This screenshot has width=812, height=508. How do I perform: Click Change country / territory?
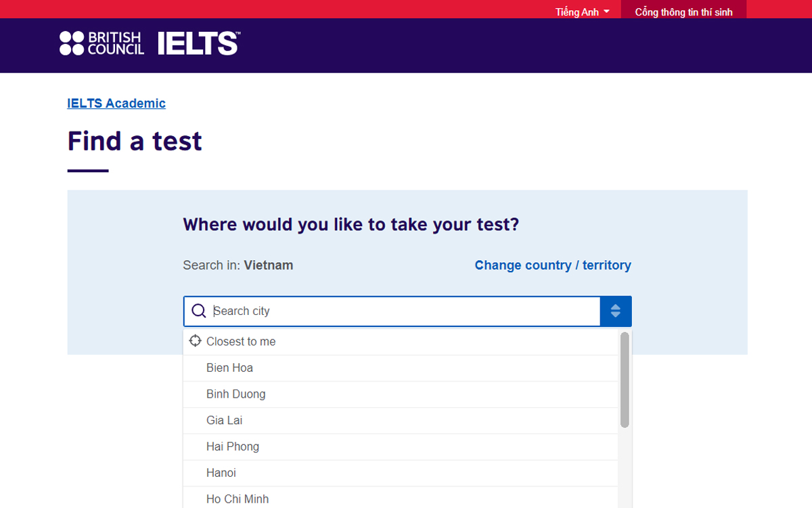[x=553, y=265]
